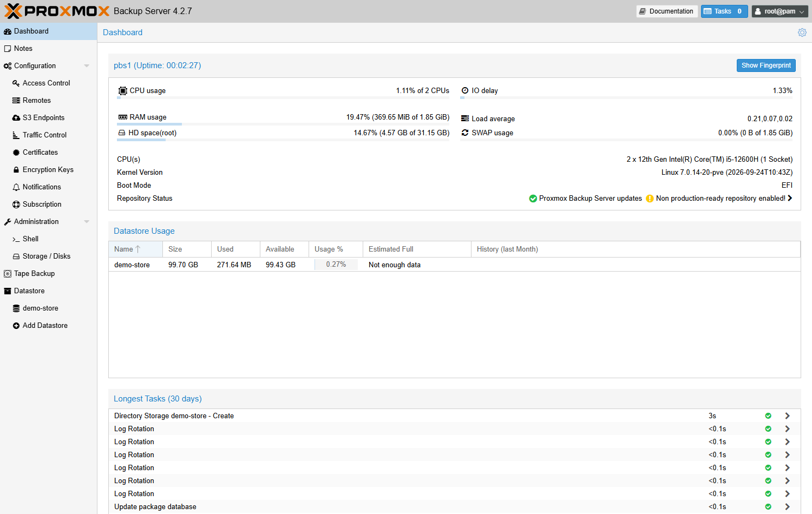Click the Show Fingerprint button

(766, 65)
